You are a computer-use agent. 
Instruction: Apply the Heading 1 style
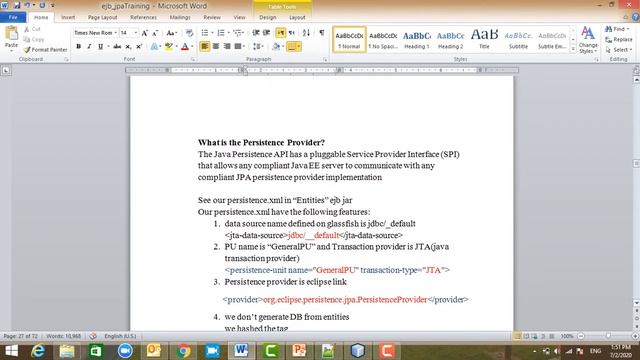(416, 40)
